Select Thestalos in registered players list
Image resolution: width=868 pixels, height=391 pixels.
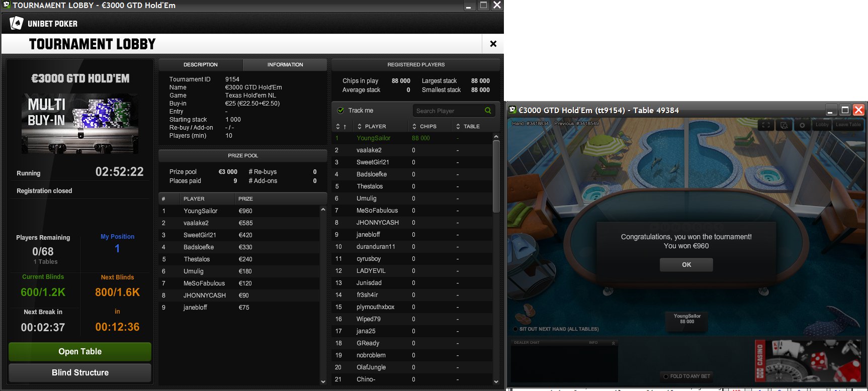(412, 186)
